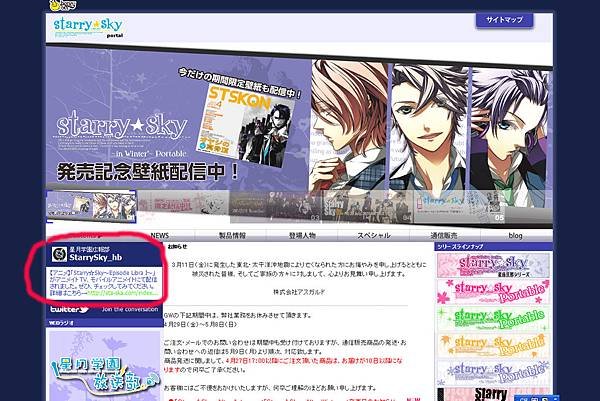600x401 pixels.
Task: Click the シリーズラインナップ heading
Action: [460, 247]
